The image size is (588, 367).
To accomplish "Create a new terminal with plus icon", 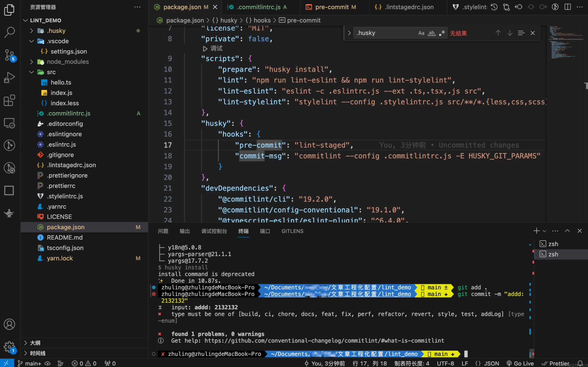I will click(x=536, y=231).
